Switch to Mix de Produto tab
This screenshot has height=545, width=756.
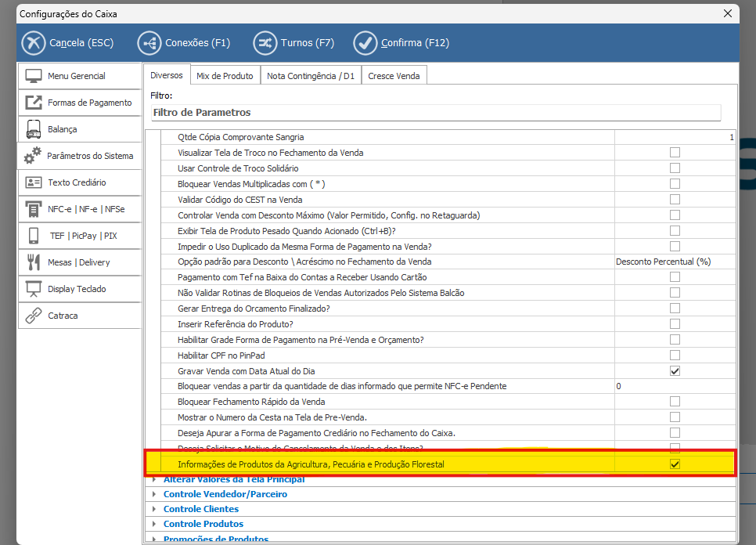(225, 76)
